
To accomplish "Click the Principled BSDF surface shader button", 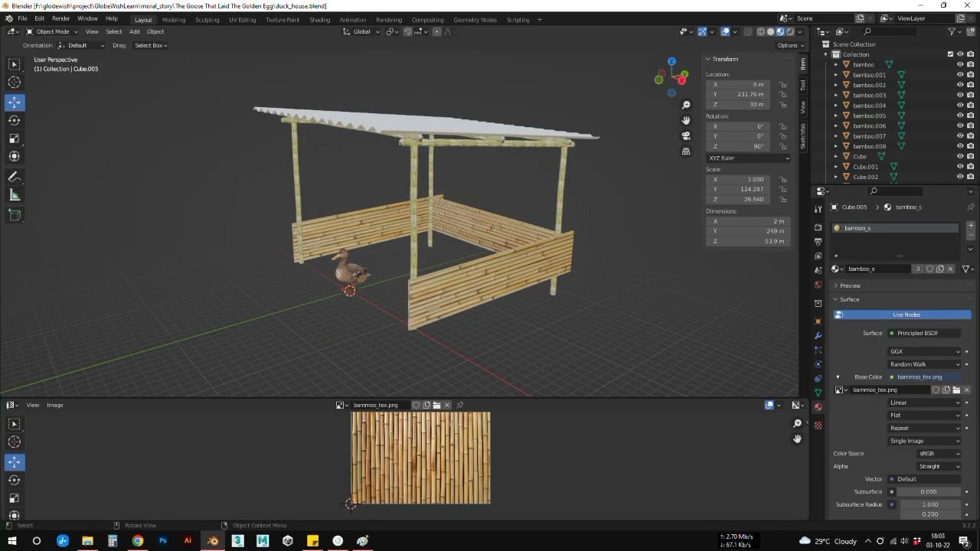I will [924, 333].
